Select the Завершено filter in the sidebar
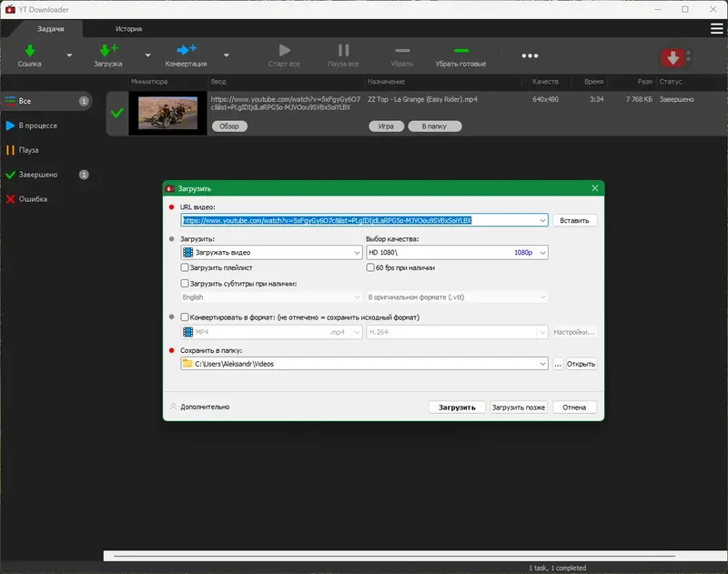 pos(38,175)
